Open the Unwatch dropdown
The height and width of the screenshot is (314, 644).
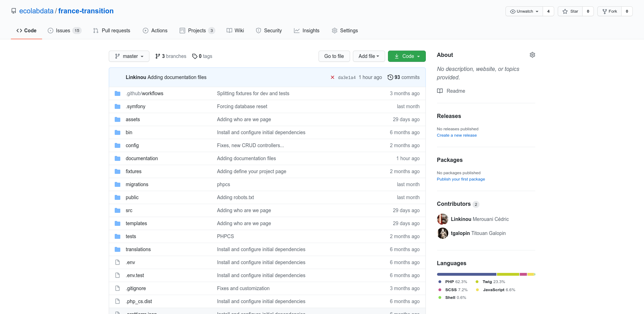point(524,11)
